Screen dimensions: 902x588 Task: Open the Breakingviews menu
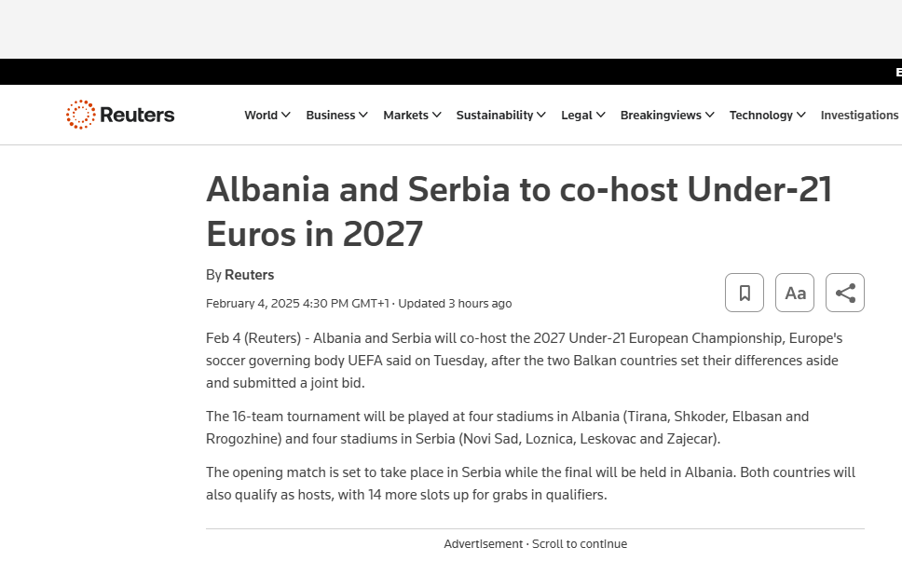pyautogui.click(x=667, y=116)
